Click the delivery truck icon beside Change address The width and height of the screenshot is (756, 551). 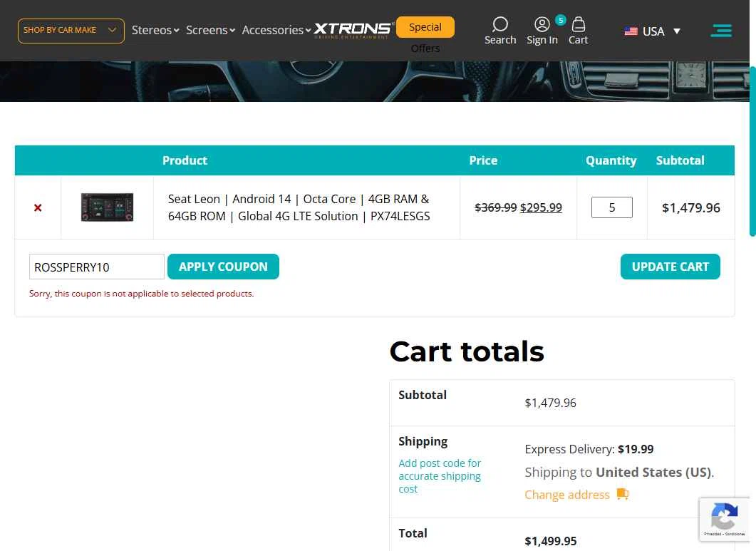[x=623, y=494]
